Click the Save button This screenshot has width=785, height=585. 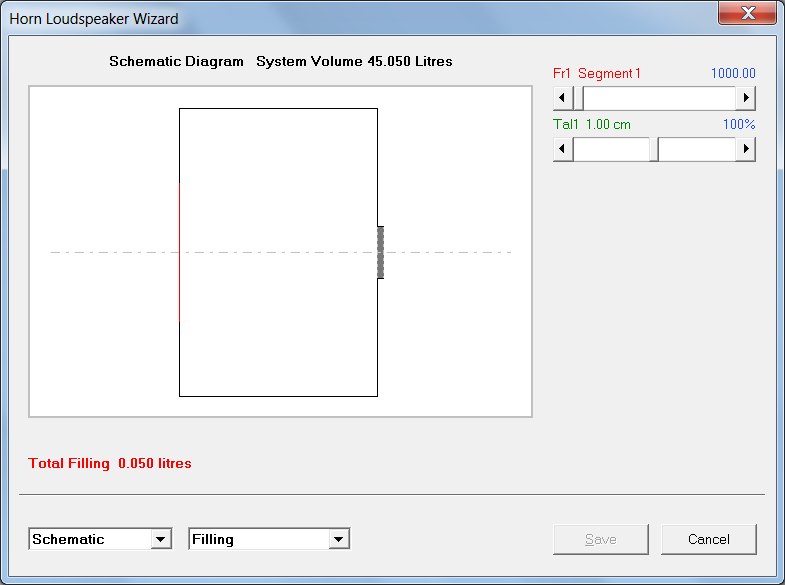click(x=601, y=539)
